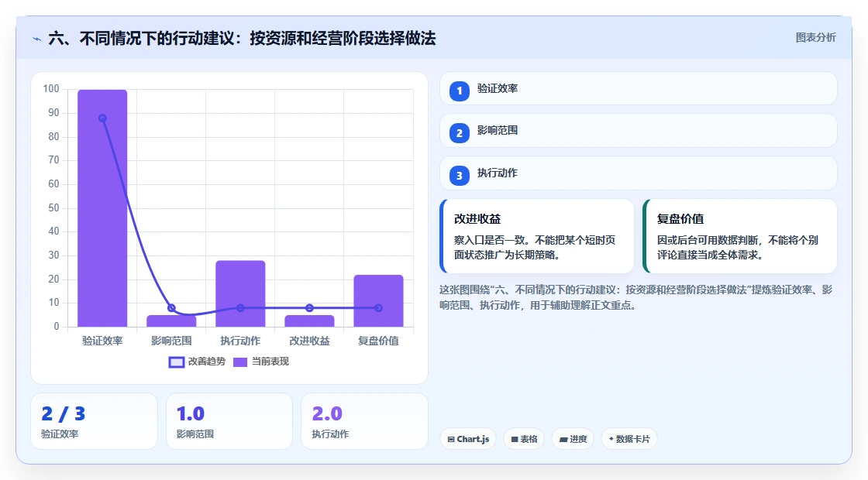Click the y-axis value 100
868x480 pixels.
point(51,89)
